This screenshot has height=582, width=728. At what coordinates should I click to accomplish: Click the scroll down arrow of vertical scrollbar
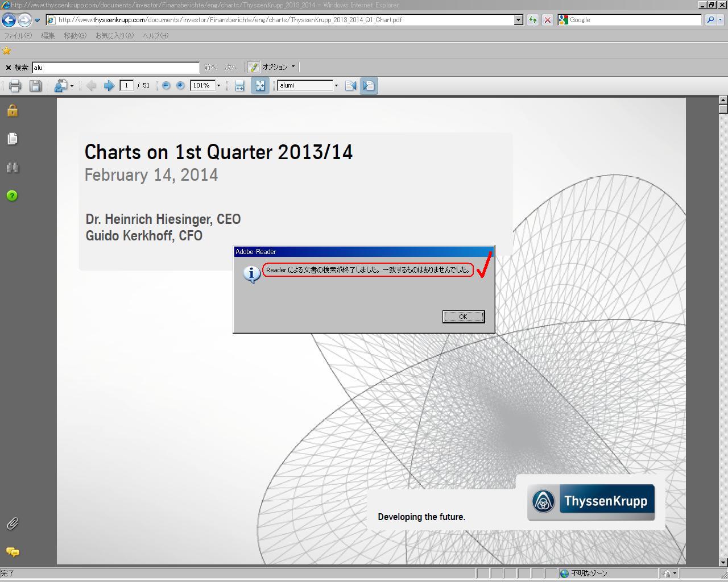click(x=723, y=562)
